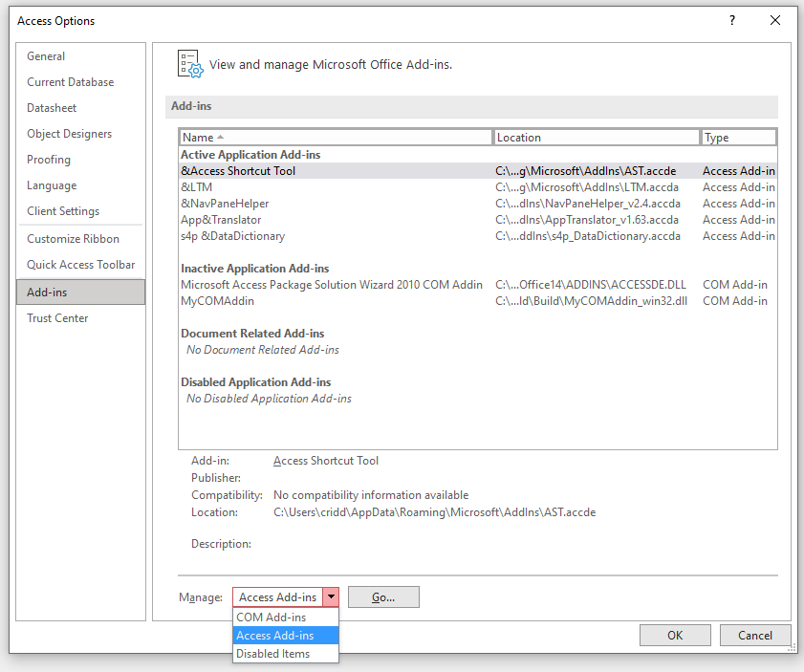Screen dimensions: 804x672
Task: Click OK to apply changes
Action: pos(675,635)
